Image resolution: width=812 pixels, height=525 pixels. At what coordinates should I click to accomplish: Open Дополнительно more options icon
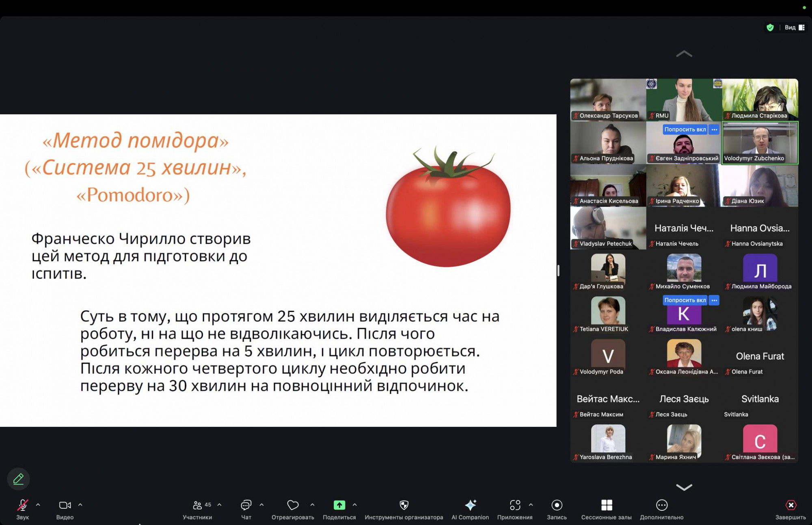point(661,505)
